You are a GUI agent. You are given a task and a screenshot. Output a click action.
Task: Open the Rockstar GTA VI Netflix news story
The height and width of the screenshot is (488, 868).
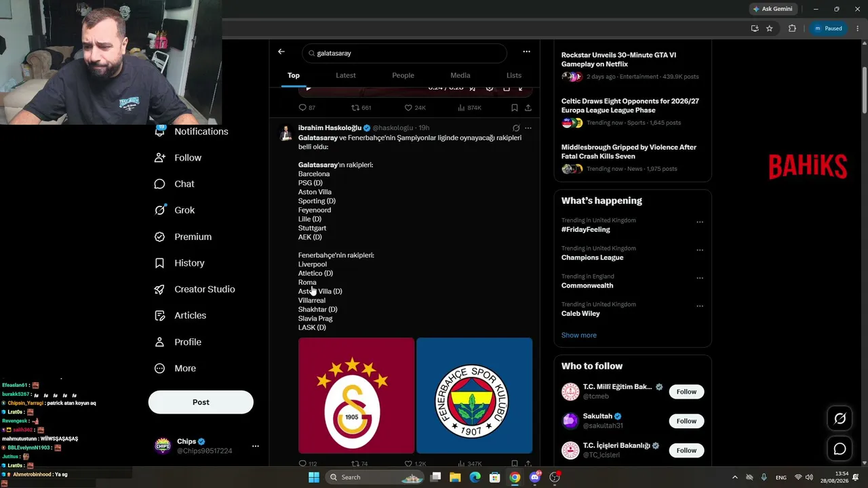tap(632, 65)
